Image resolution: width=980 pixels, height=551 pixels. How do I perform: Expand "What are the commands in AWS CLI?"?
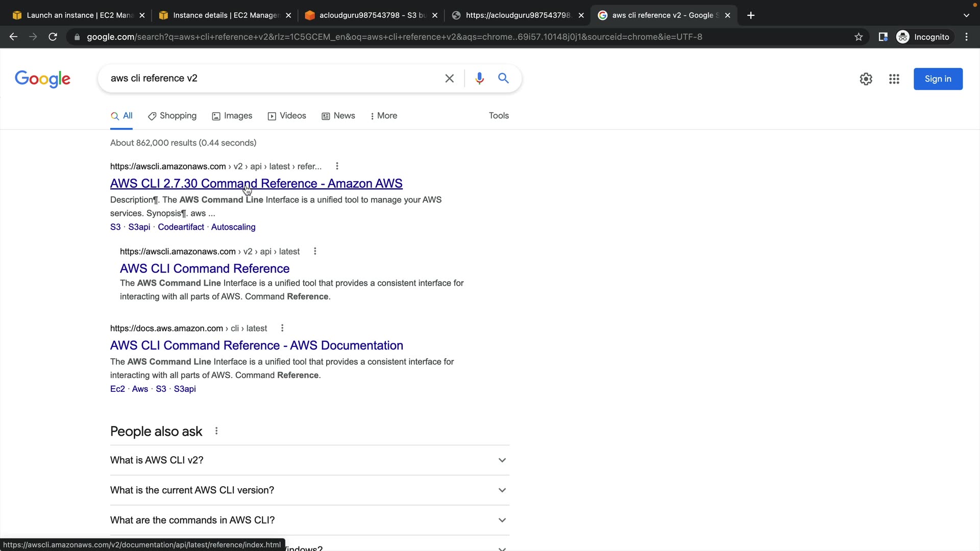(309, 520)
